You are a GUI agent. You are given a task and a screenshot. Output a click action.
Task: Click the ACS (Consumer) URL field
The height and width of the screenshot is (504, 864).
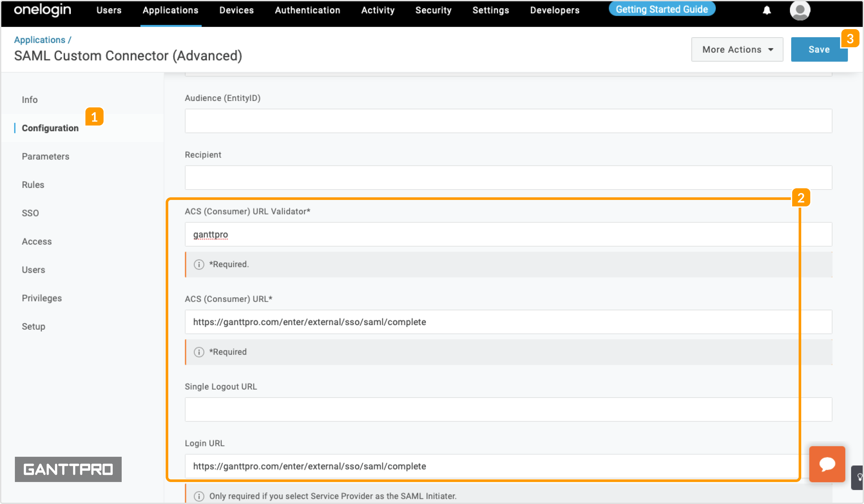[508, 322]
